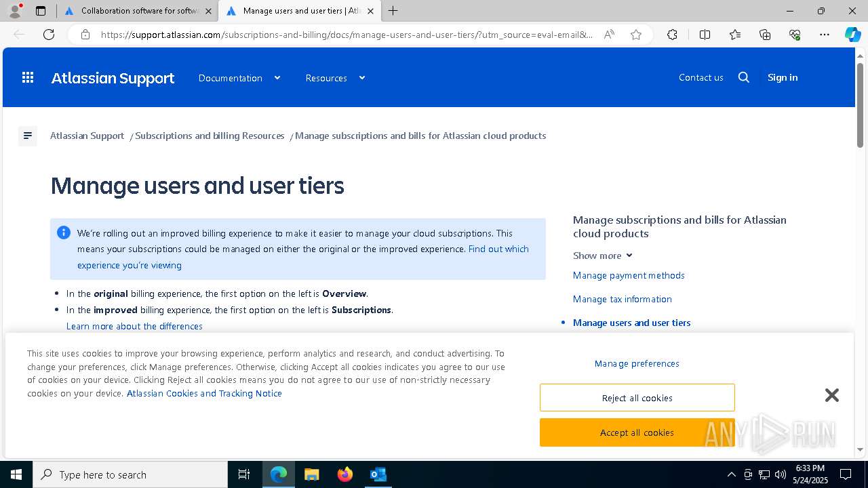Close the Collaboration software tab
Screen dimensions: 868x488
click(208, 11)
